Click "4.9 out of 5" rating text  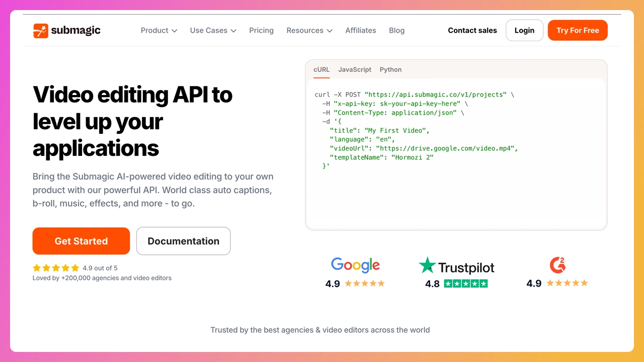[x=100, y=268]
